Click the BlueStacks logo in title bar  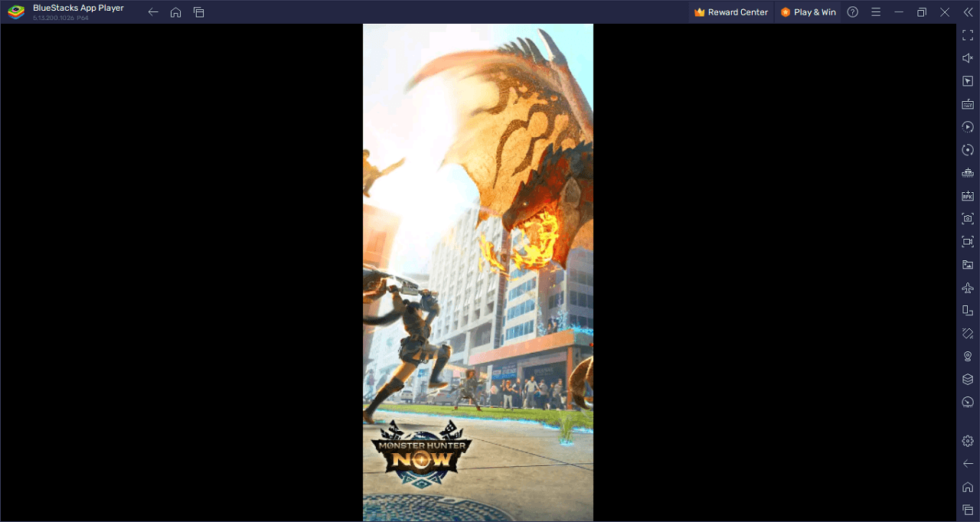16,12
